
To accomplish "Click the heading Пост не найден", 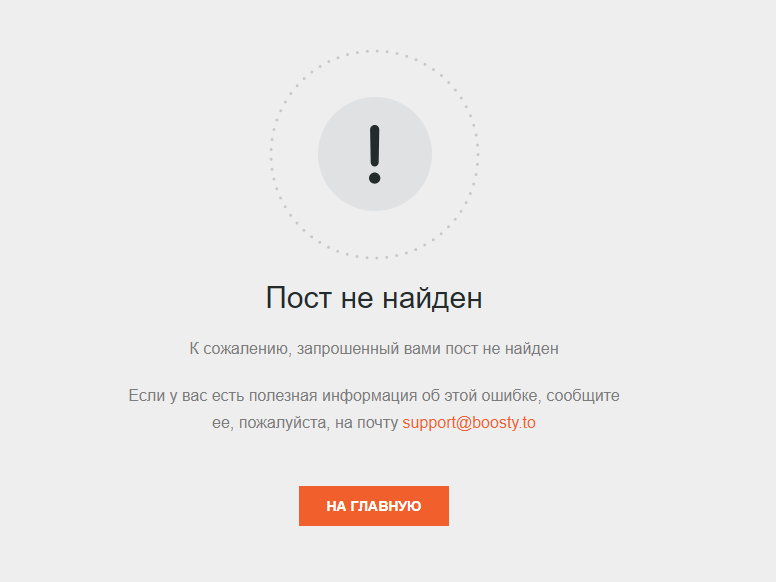I will [374, 298].
